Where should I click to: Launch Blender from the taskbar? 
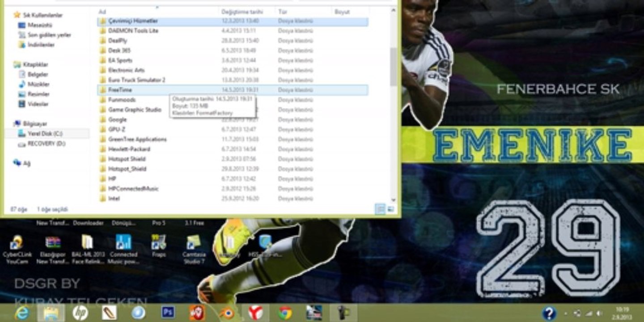click(x=226, y=313)
